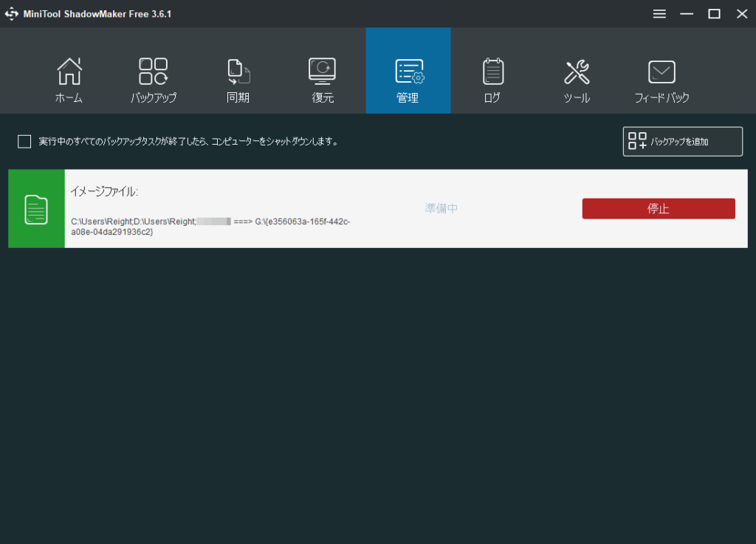
Task: Switch to the 復元 (Restore) page
Action: tap(323, 72)
